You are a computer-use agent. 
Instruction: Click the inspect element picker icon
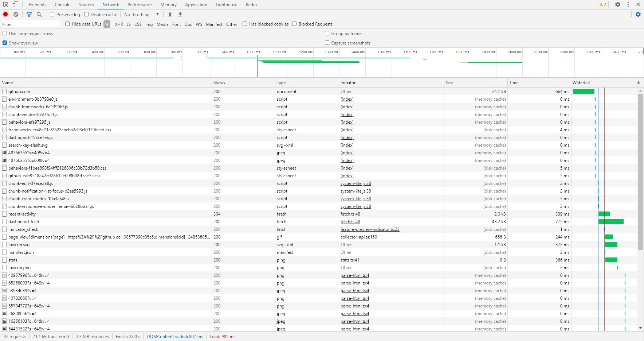[x=6, y=5]
